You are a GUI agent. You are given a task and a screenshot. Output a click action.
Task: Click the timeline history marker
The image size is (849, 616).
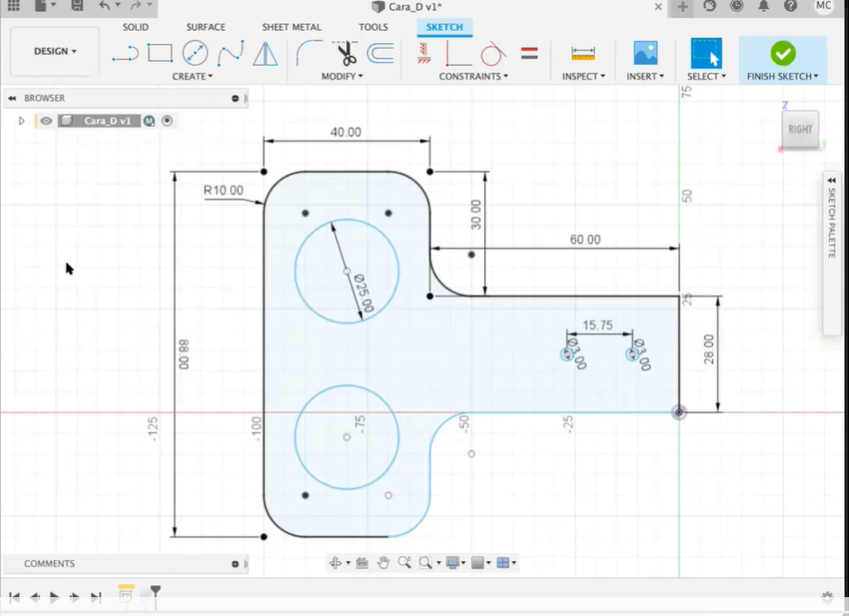point(155,593)
